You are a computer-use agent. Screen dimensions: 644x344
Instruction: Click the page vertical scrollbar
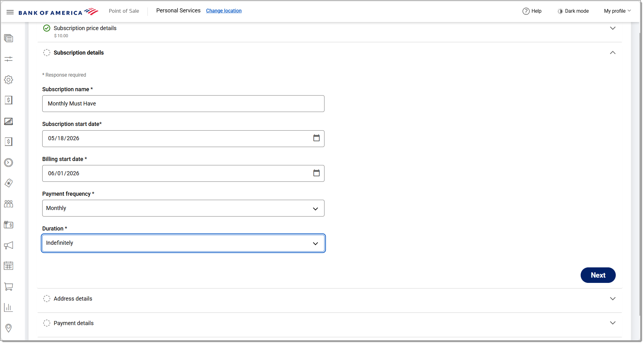640,174
